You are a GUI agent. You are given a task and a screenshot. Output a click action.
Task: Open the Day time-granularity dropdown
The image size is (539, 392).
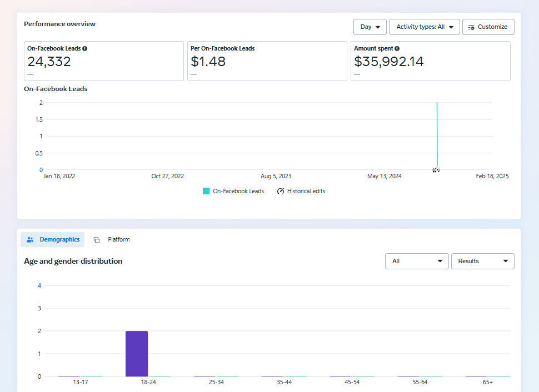(x=370, y=27)
